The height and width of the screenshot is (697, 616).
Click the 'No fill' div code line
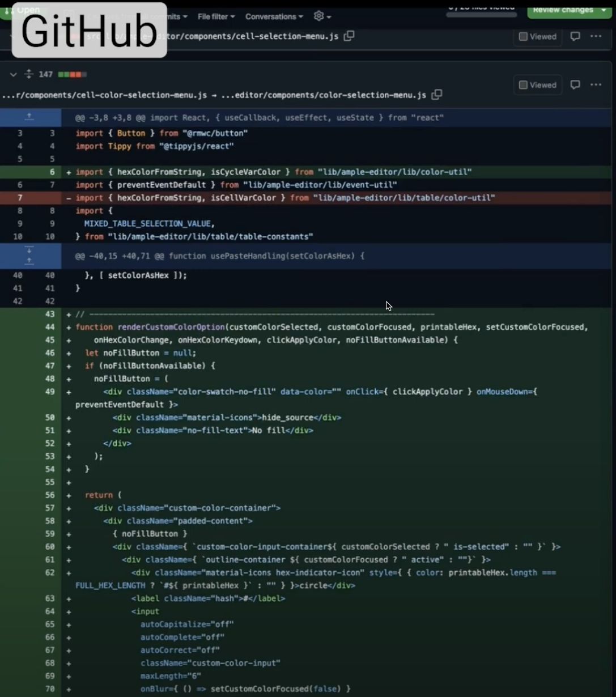213,431
